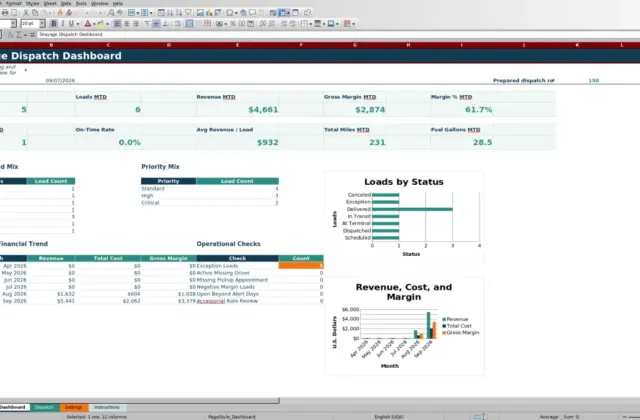Click the Formula equals icon
Image resolution: width=640 pixels, height=420 pixels.
point(32,35)
